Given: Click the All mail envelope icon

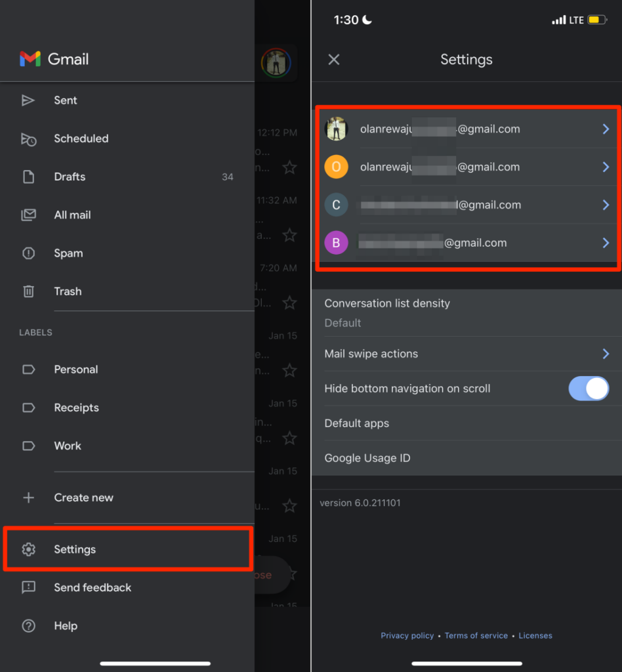Looking at the screenshot, I should tap(28, 215).
